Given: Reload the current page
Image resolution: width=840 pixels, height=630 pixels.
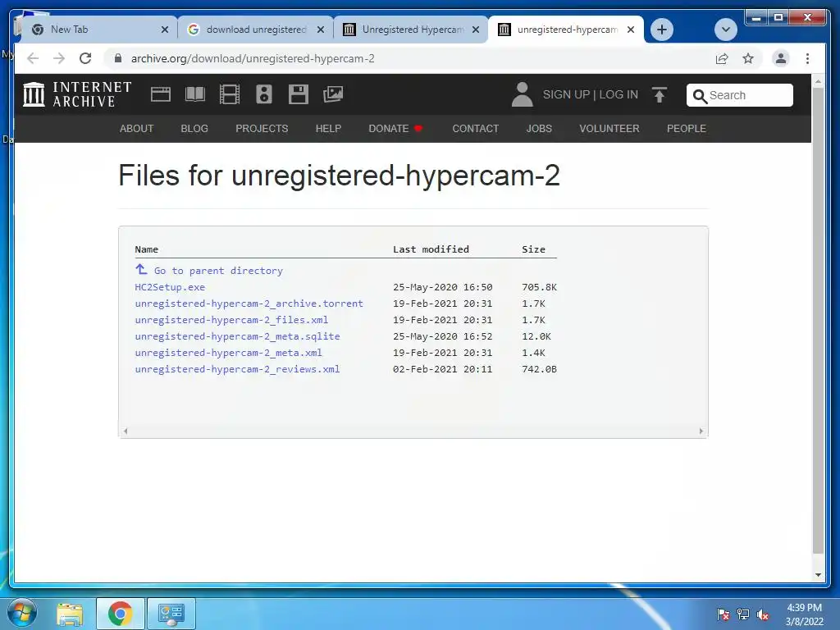Looking at the screenshot, I should [85, 58].
